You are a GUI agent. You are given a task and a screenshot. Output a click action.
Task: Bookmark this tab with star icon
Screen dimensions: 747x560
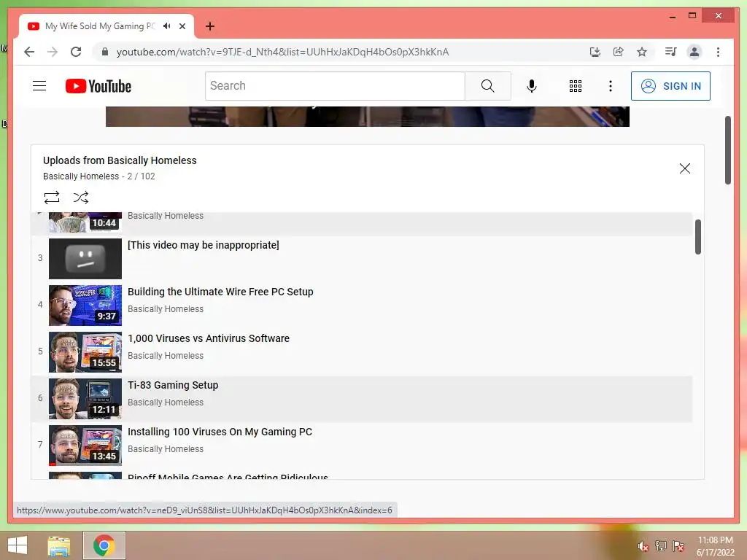point(642,52)
